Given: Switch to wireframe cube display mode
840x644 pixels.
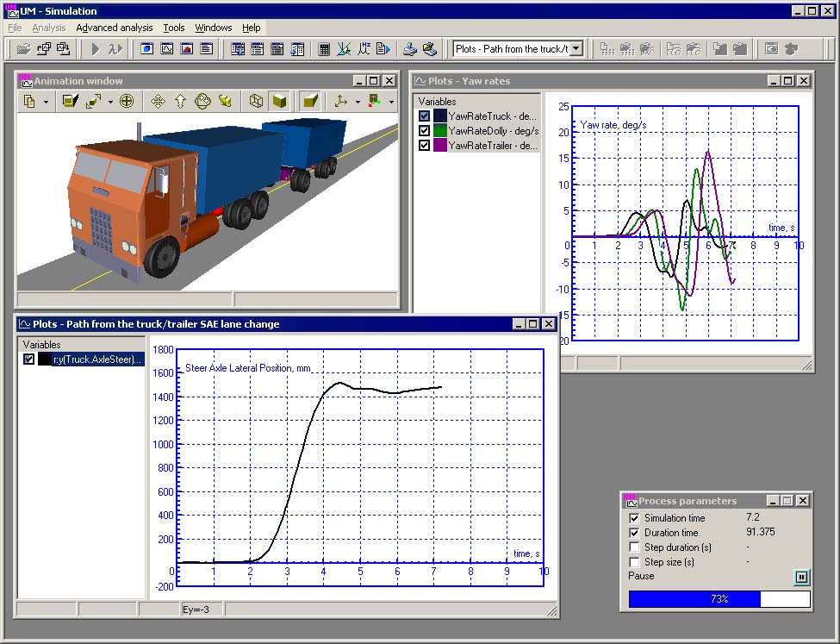Looking at the screenshot, I should point(256,102).
